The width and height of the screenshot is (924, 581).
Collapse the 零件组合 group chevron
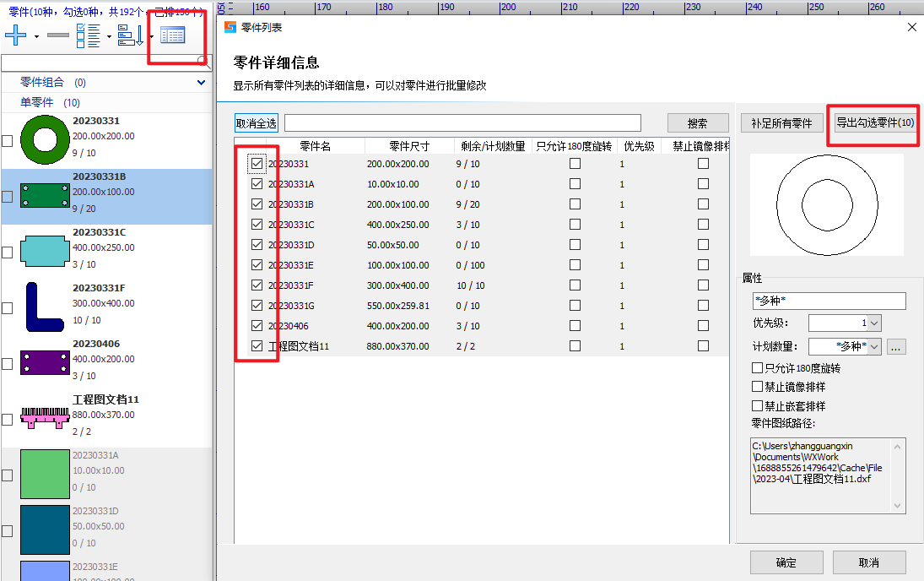pyautogui.click(x=201, y=83)
